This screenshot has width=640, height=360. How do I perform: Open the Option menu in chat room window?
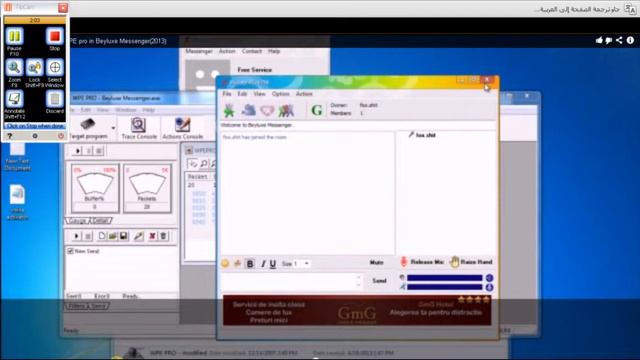(280, 94)
